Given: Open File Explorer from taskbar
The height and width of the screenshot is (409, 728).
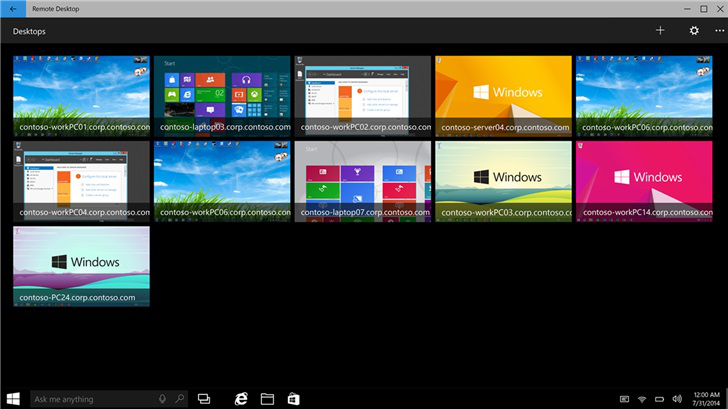Looking at the screenshot, I should 268,399.
